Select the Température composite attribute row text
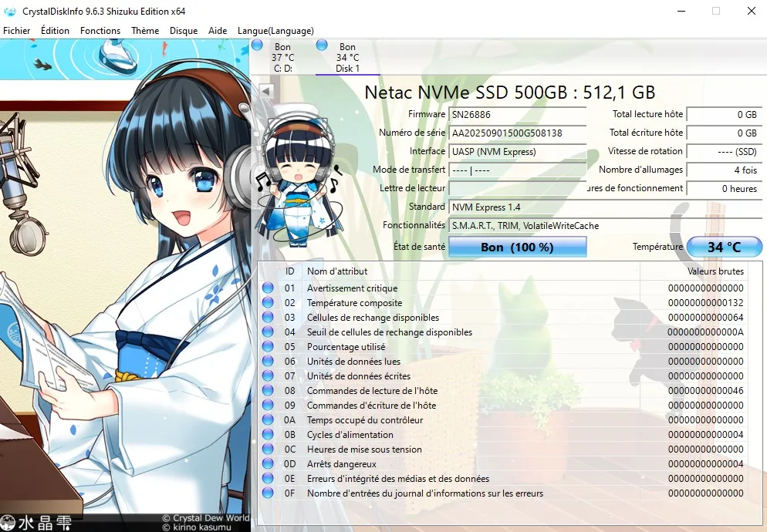Viewport: 767px width, 532px height. pyautogui.click(x=354, y=303)
